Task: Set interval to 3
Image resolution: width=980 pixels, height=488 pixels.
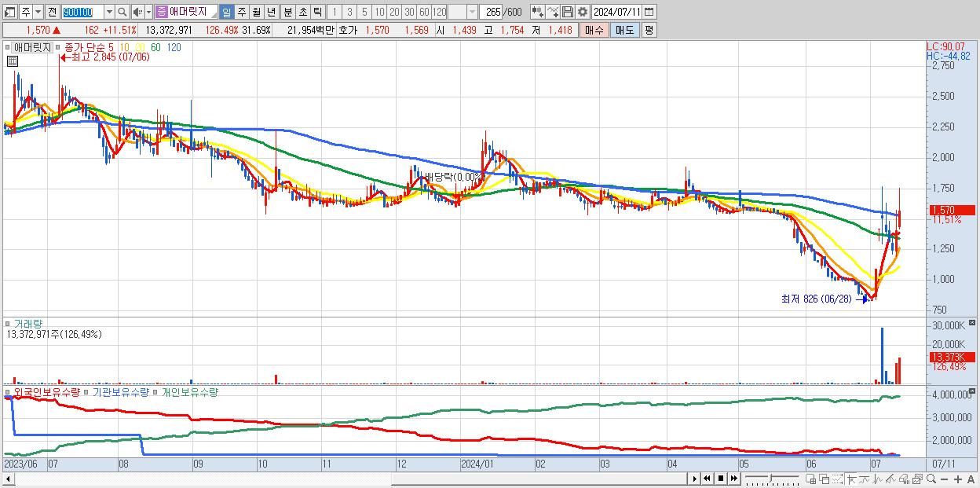Action: click(x=349, y=13)
